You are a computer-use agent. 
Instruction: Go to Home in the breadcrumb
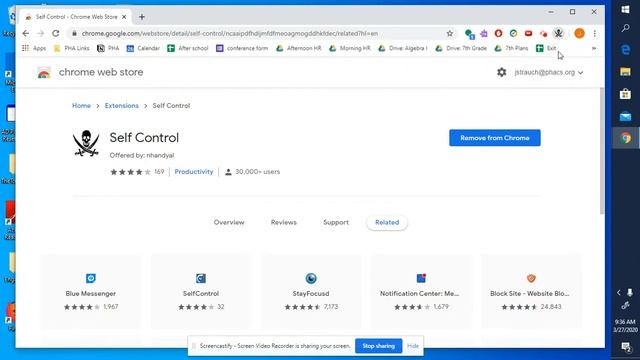[x=81, y=106]
